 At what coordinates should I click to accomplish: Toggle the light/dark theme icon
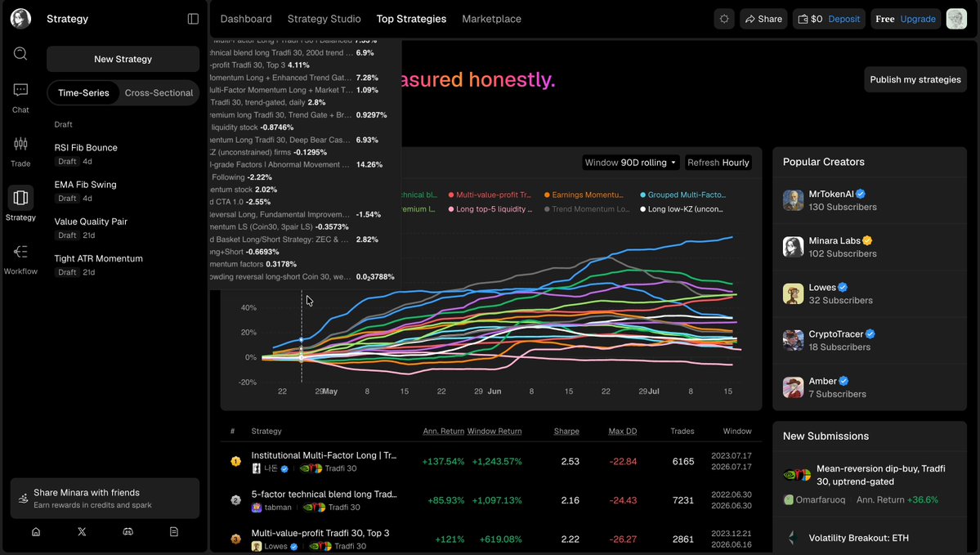724,19
